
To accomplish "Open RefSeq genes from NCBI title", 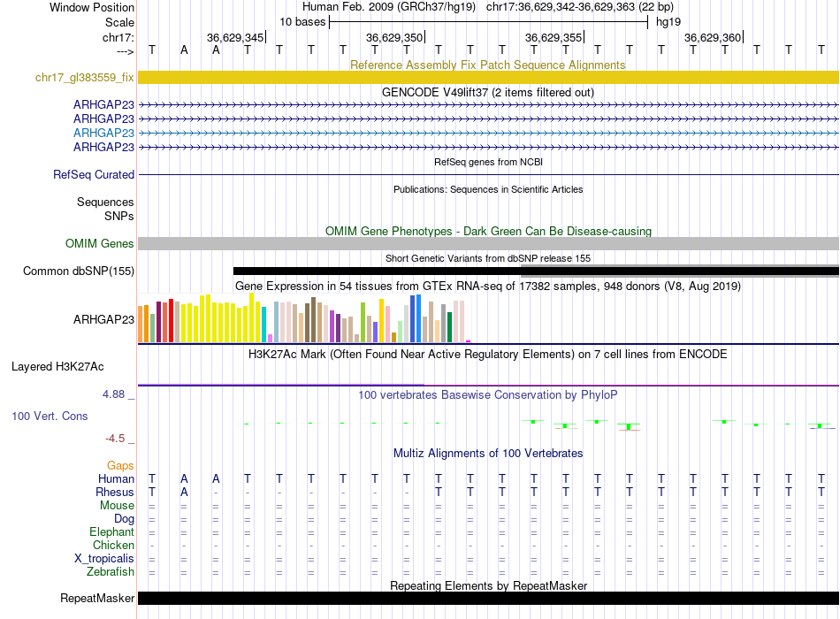I will pyautogui.click(x=487, y=163).
